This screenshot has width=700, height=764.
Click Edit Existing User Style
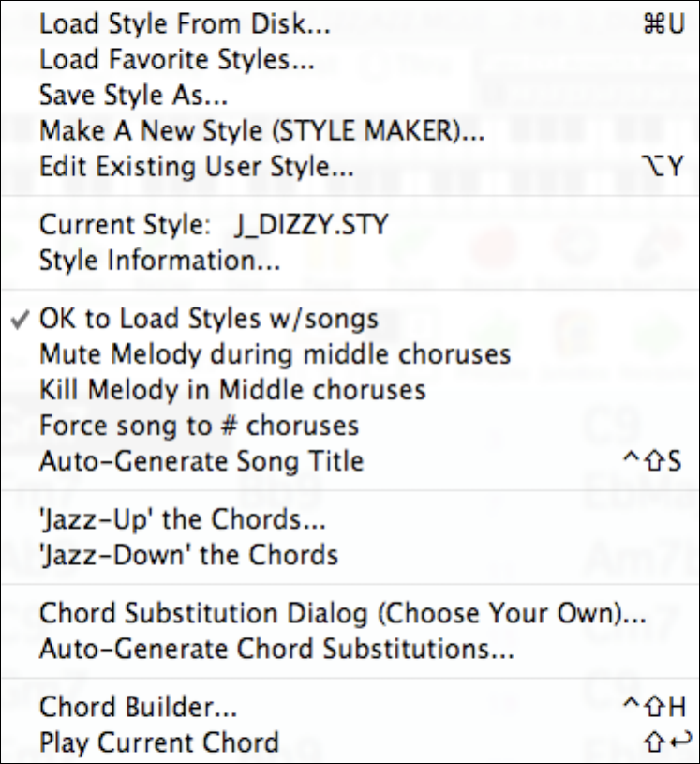(x=197, y=168)
